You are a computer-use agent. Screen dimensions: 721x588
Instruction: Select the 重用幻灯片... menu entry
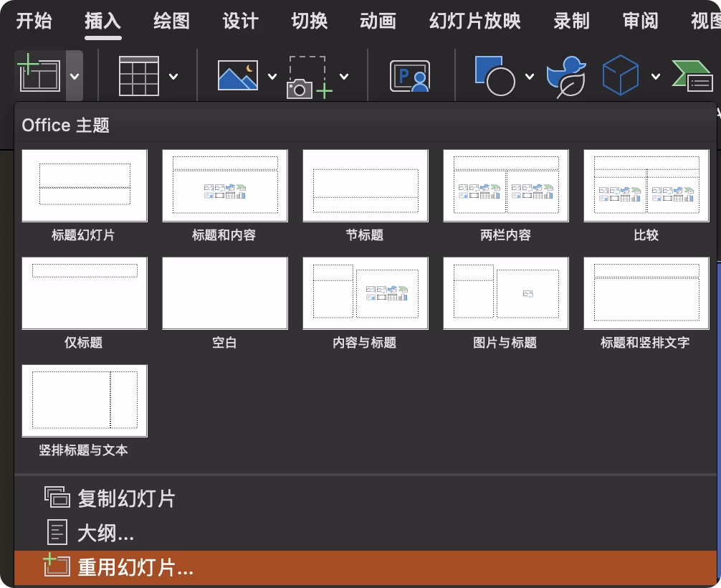point(135,568)
